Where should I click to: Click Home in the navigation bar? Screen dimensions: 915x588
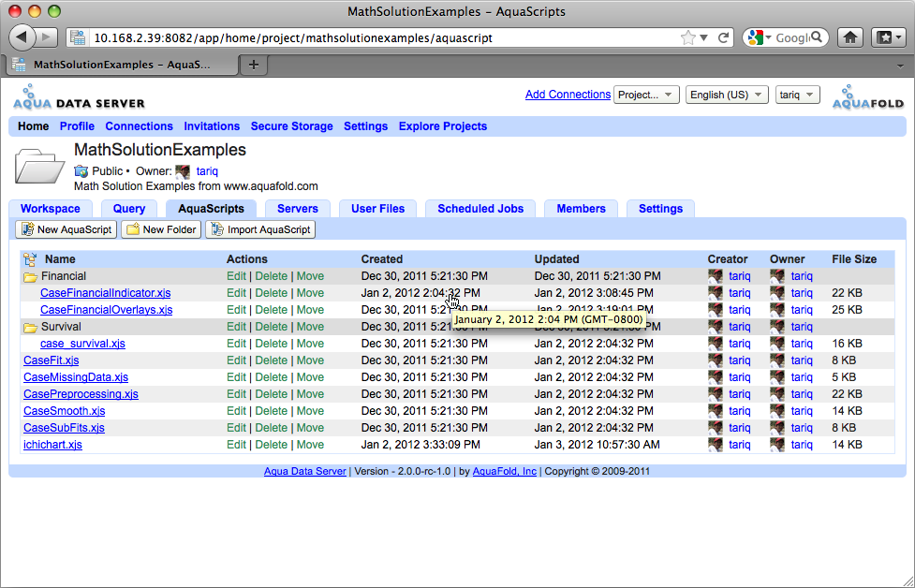(x=34, y=126)
